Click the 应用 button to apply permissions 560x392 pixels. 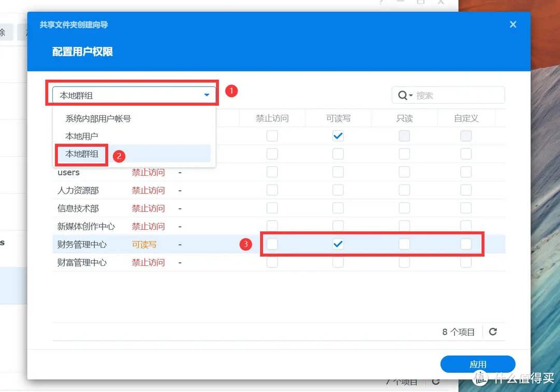coord(478,363)
